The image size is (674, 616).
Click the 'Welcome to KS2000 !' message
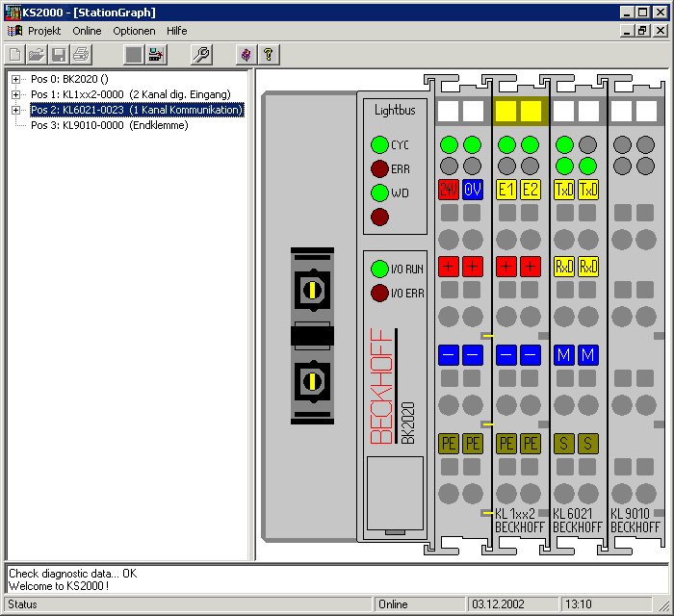point(59,586)
